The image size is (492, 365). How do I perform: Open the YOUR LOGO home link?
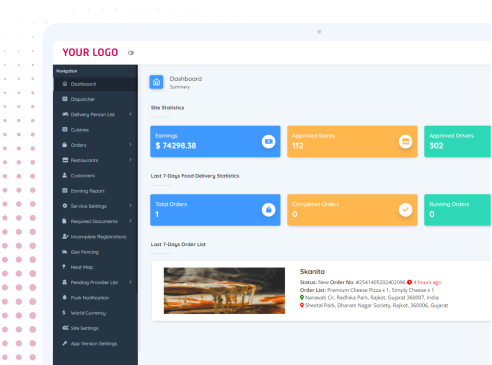[x=90, y=52]
